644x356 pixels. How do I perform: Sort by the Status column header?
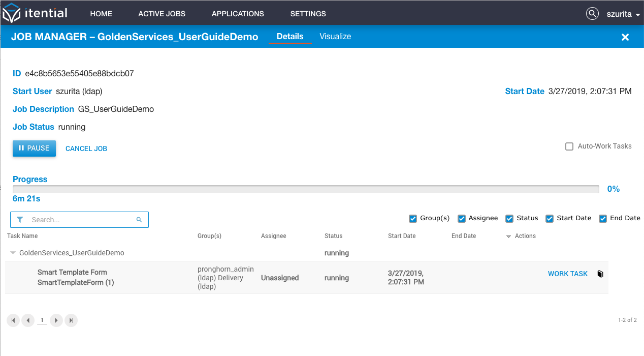[333, 236]
